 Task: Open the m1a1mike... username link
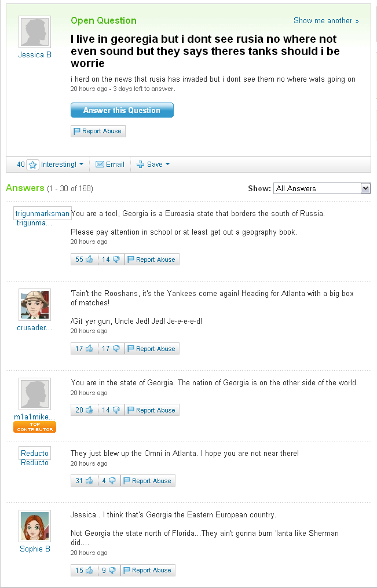click(x=35, y=417)
